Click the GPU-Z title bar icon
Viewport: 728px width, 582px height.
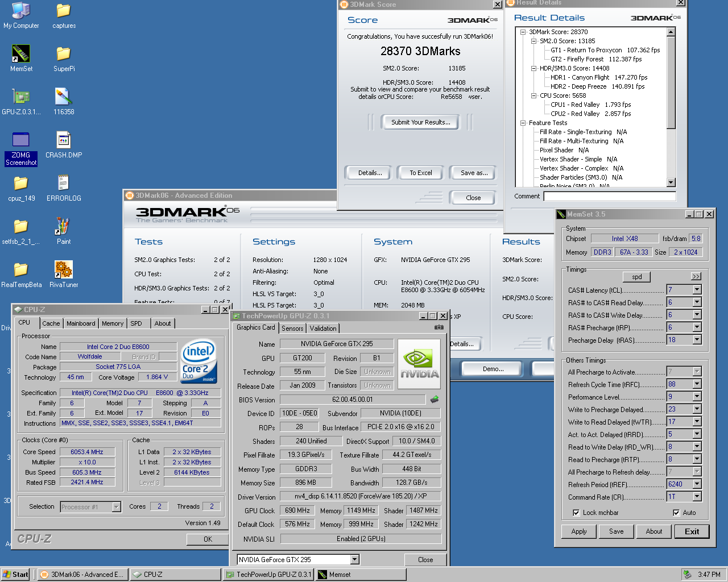(237, 316)
